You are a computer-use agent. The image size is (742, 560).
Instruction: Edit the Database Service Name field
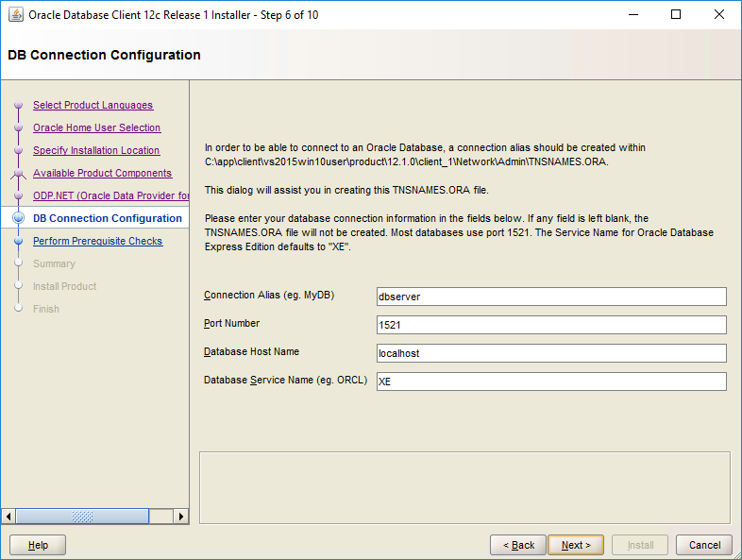tap(551, 382)
